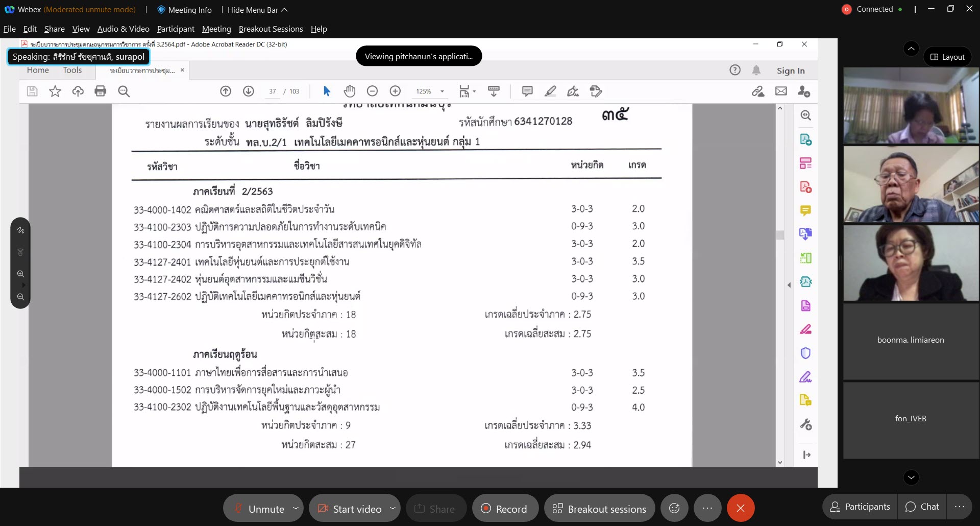Open the File menu
This screenshot has width=980, height=526.
[x=10, y=29]
